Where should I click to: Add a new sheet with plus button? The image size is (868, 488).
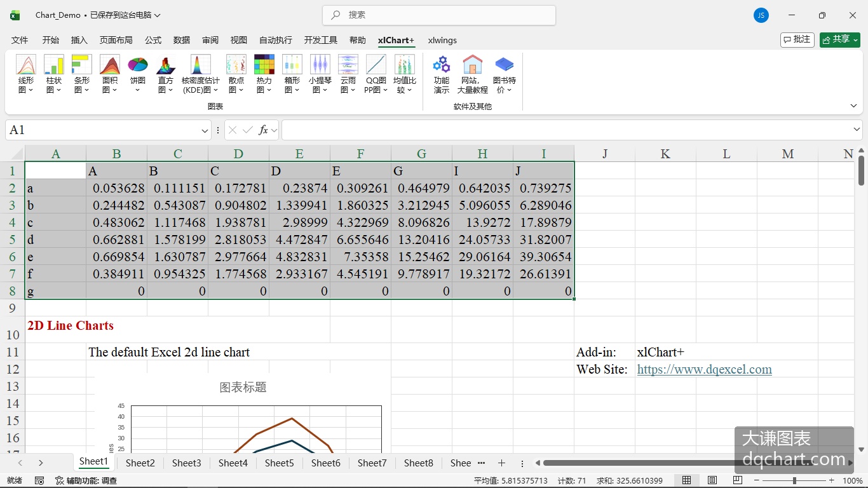[x=501, y=463]
